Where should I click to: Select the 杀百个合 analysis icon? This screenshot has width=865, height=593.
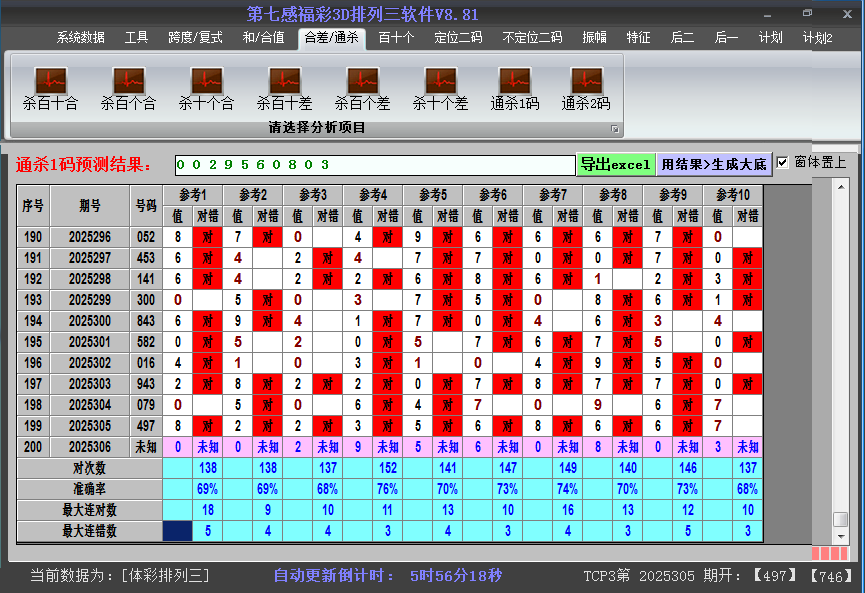pos(128,85)
